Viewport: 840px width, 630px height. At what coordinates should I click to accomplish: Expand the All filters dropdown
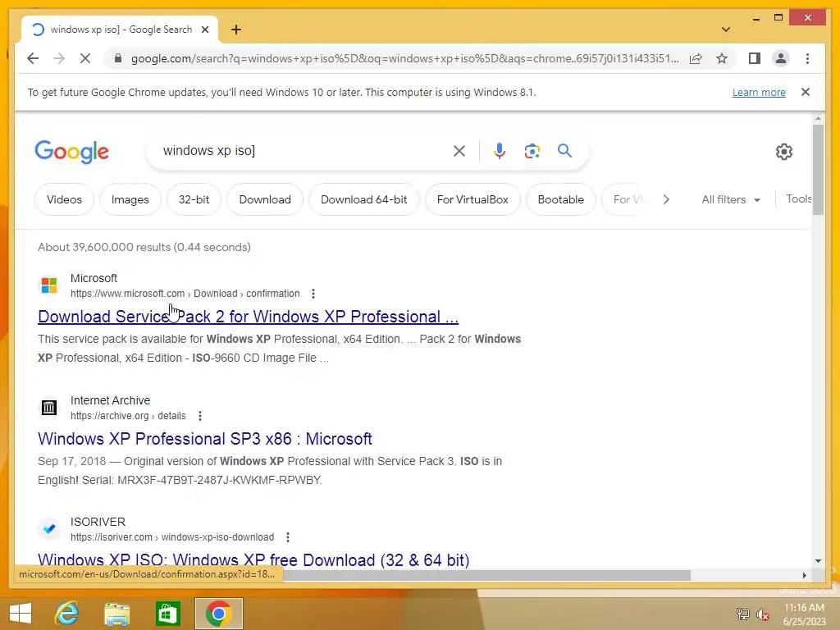pyautogui.click(x=731, y=199)
